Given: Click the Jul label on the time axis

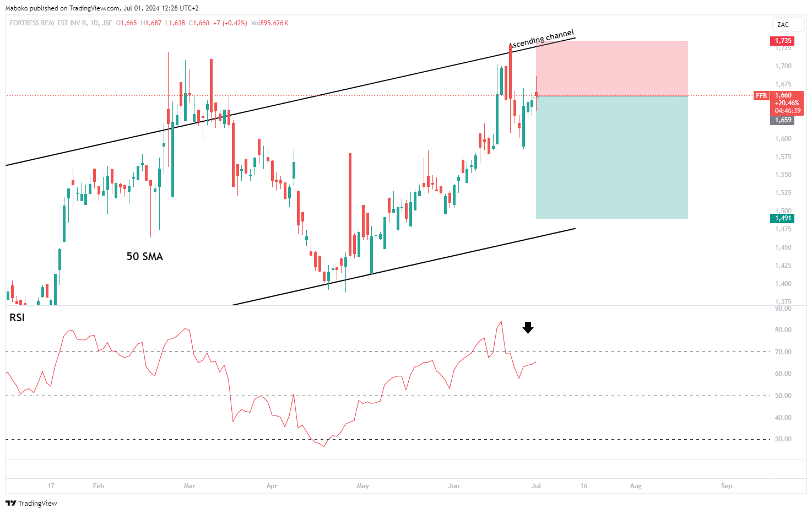Looking at the screenshot, I should pyautogui.click(x=536, y=486).
